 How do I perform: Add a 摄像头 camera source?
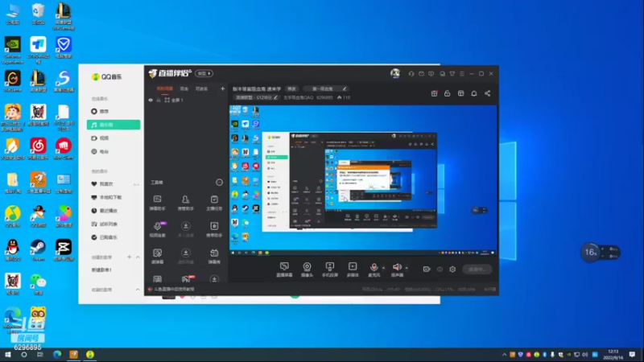pos(307,269)
